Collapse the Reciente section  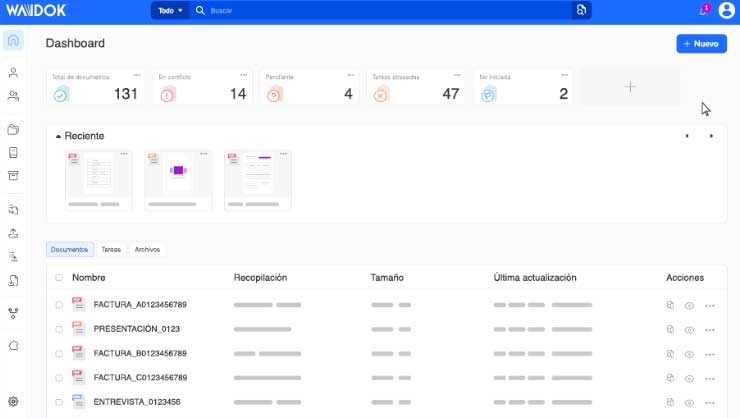coord(58,136)
